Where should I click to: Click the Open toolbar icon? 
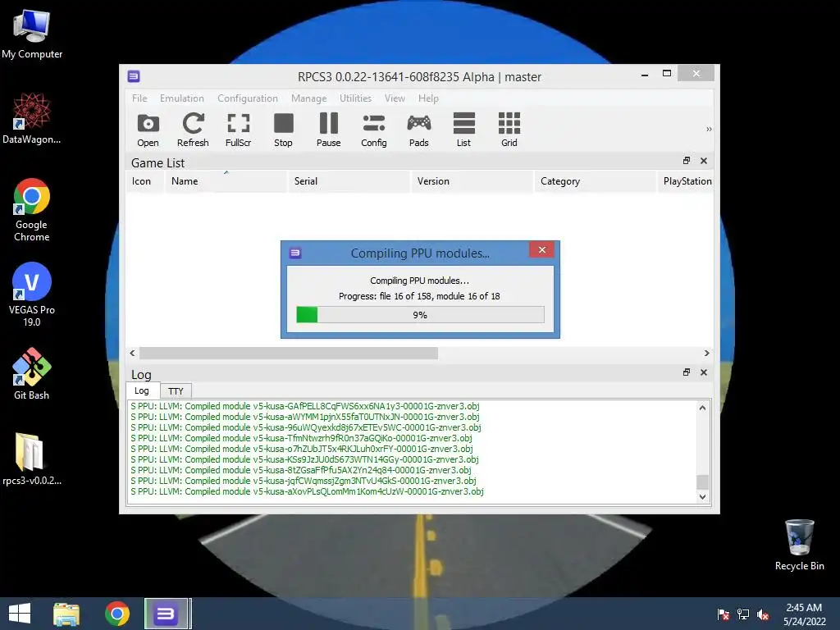148,130
